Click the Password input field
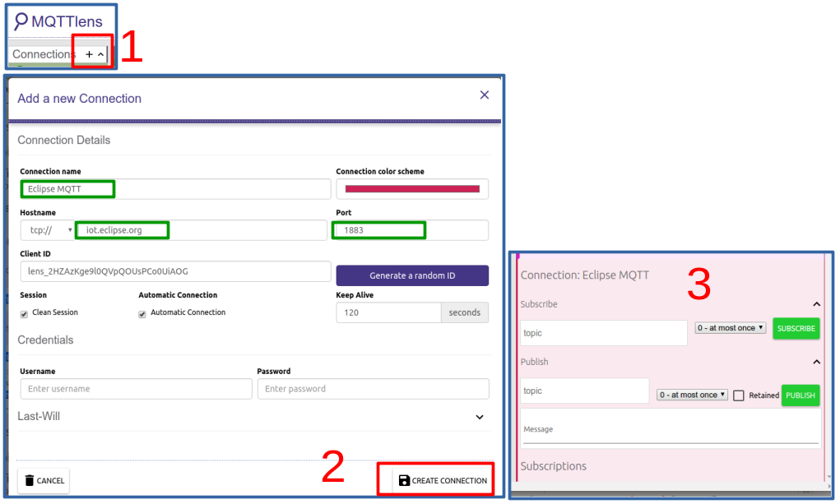840x504 pixels. (373, 389)
